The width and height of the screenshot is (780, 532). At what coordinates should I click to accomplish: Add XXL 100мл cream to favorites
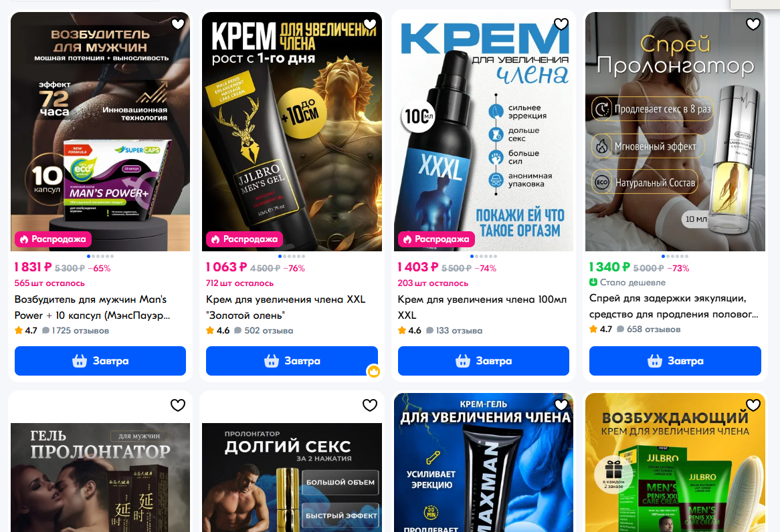point(561,23)
